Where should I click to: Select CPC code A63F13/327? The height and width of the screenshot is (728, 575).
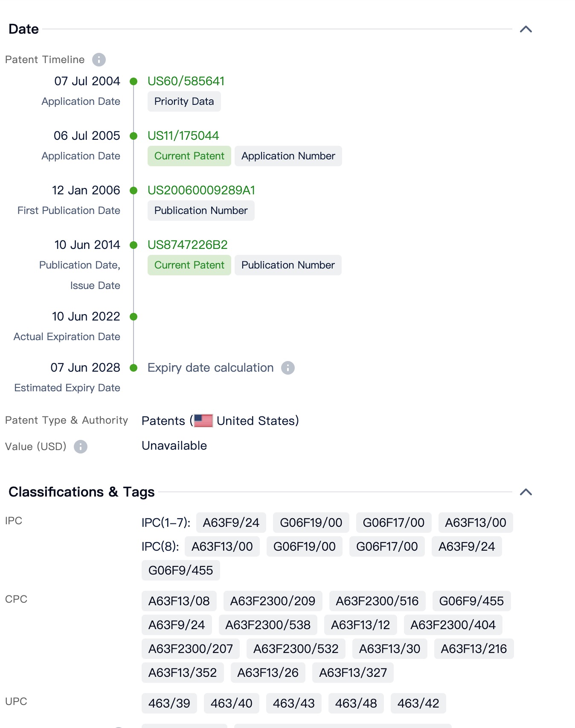point(353,673)
